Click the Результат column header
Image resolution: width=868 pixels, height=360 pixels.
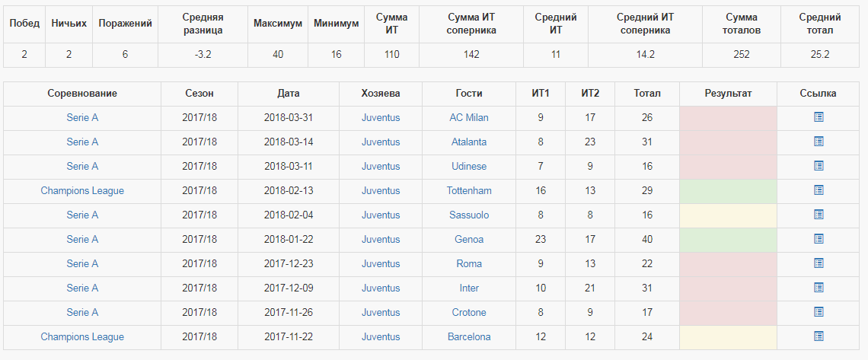[728, 94]
